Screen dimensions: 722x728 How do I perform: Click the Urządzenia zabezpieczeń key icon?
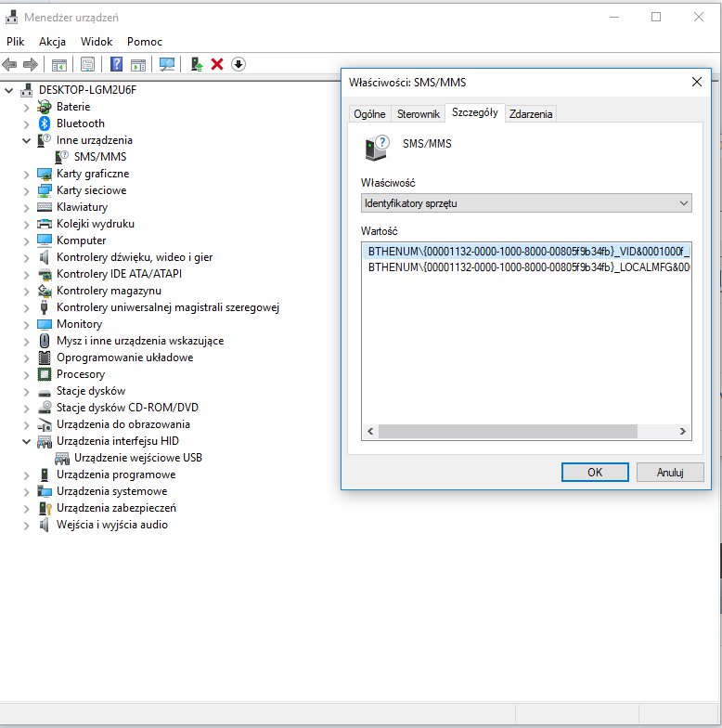click(x=45, y=508)
